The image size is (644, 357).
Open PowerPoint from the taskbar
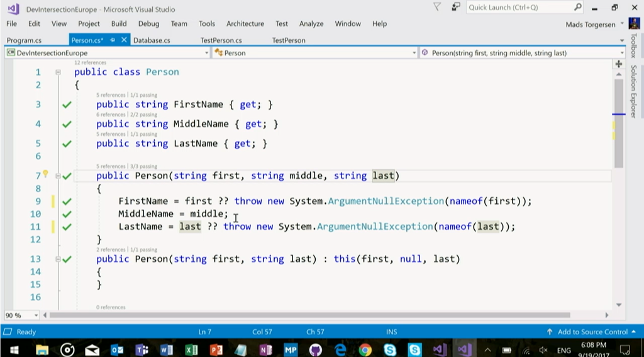click(x=216, y=349)
